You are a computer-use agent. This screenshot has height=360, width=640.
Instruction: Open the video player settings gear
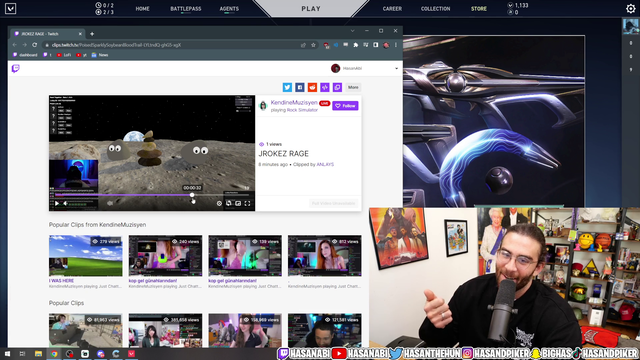(219, 203)
